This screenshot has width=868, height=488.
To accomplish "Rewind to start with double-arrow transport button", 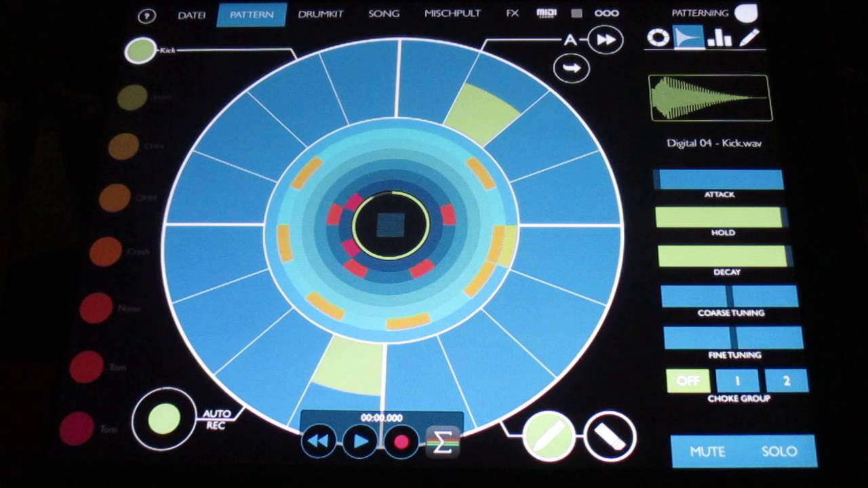I will [318, 442].
